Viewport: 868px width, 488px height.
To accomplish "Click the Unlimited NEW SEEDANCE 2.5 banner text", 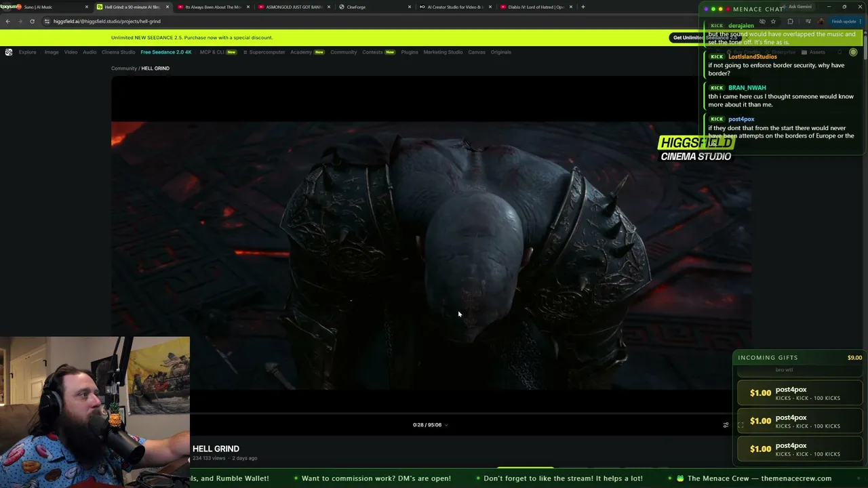I will tap(192, 38).
